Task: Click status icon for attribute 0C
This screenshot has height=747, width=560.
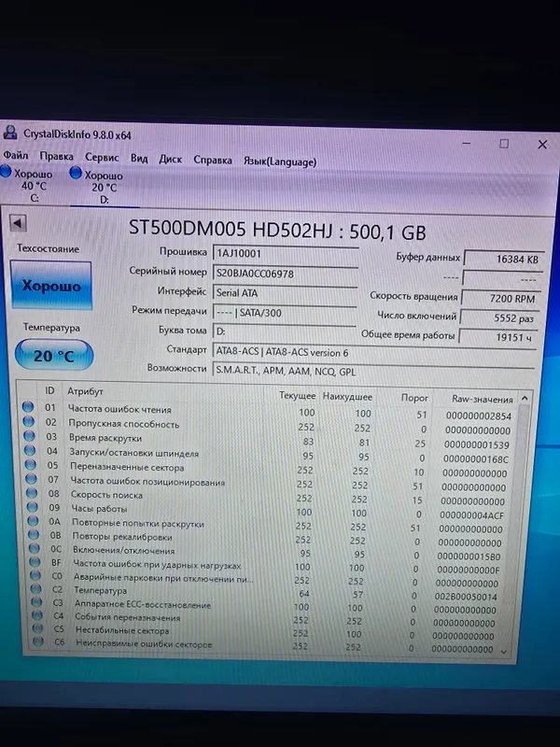Action: (35, 548)
